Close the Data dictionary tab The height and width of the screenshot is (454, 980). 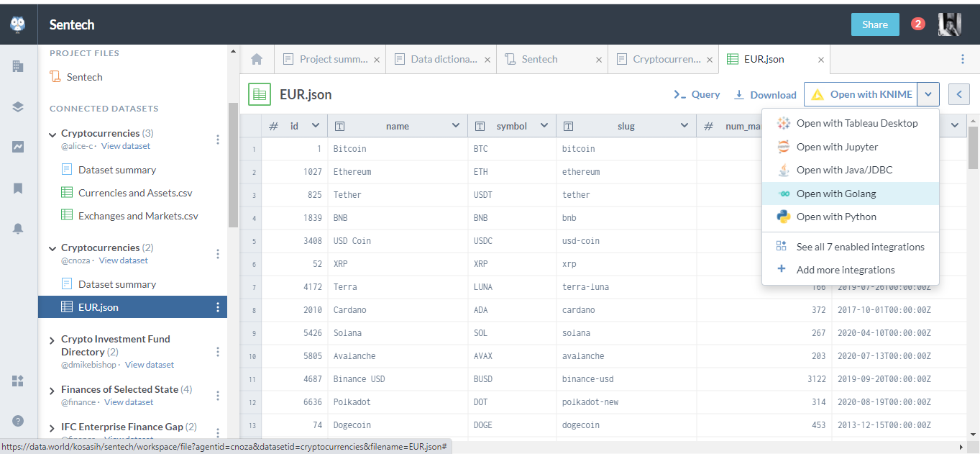click(x=487, y=60)
